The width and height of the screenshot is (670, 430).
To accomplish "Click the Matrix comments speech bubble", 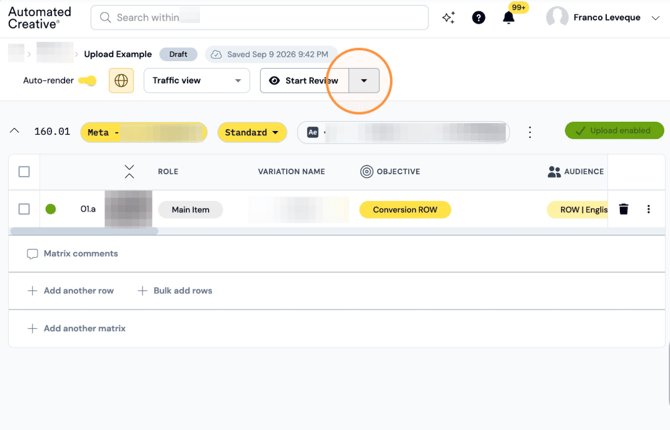I will (x=32, y=254).
